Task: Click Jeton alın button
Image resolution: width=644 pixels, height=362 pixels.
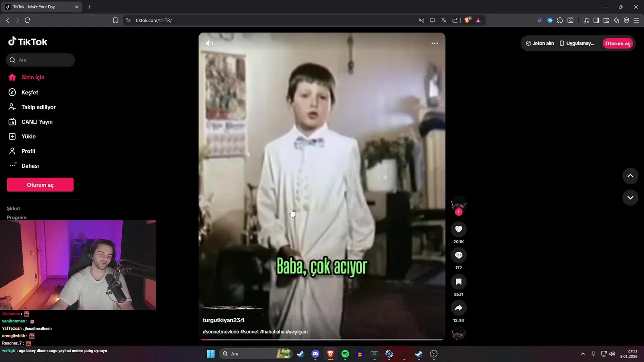Action: pyautogui.click(x=540, y=43)
